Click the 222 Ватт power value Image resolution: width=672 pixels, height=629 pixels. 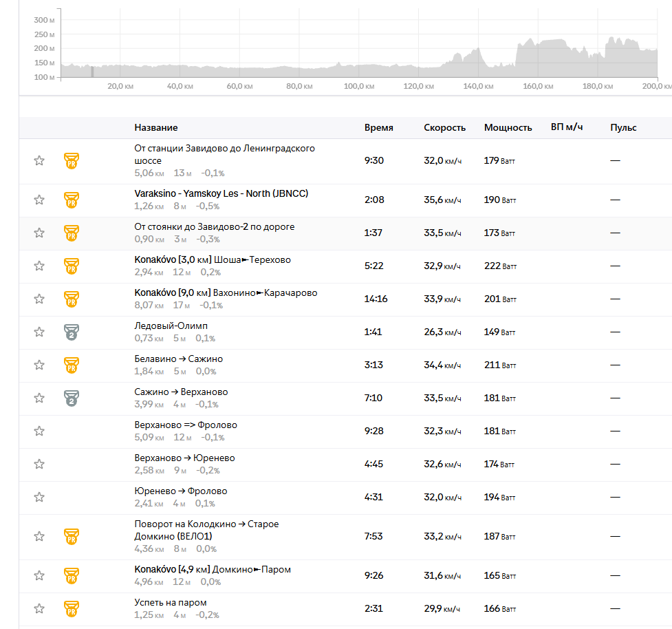500,266
